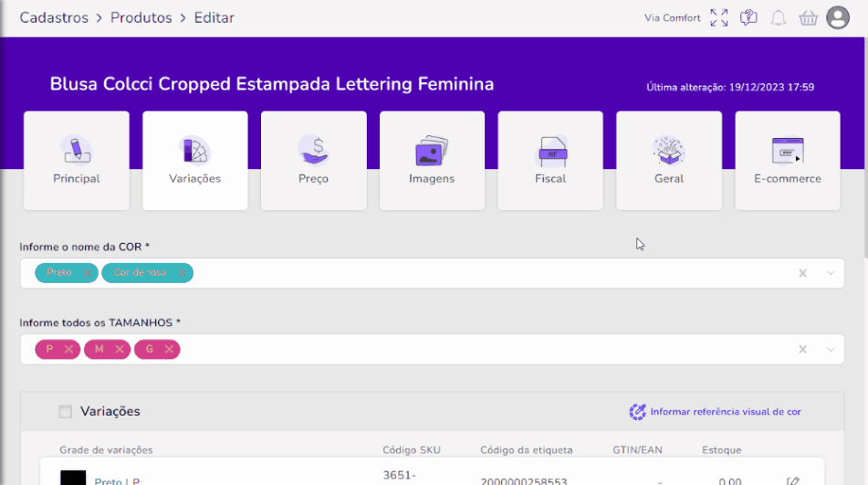Click the Estoque column header
Image resolution: width=868 pixels, height=485 pixels.
tap(721, 450)
